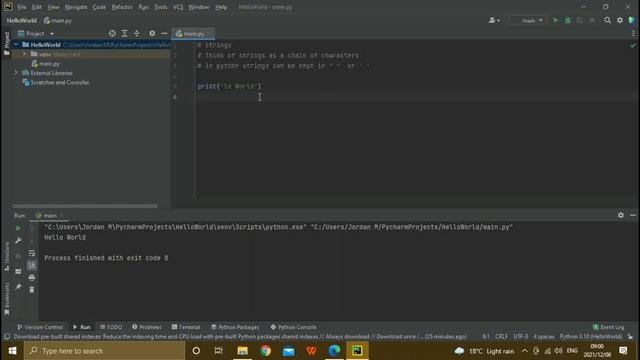Screen dimensions: 640x360
Task: Open Version Control tool window
Action: (x=40, y=327)
